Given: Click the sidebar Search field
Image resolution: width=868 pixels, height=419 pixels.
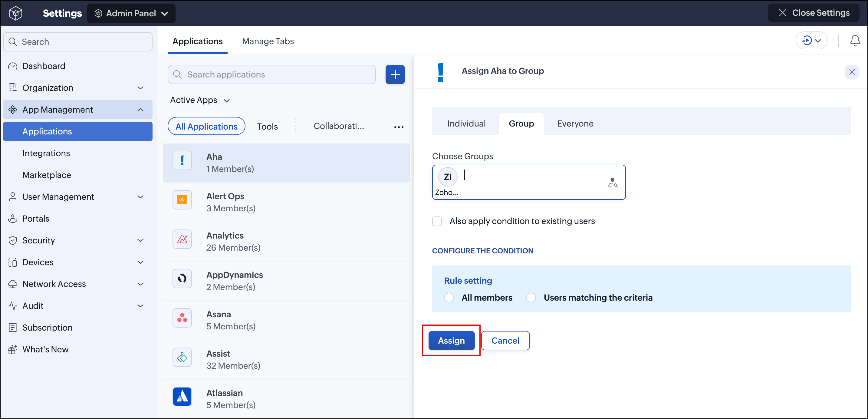Looking at the screenshot, I should click(78, 42).
